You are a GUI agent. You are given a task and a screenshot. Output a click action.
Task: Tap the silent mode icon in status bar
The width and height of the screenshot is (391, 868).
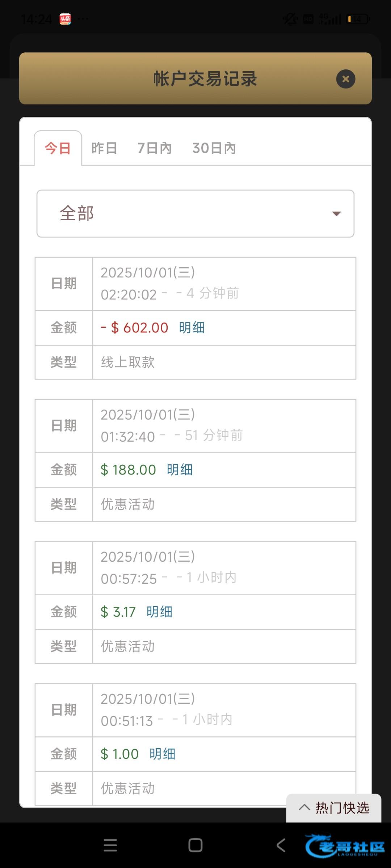coord(290,19)
